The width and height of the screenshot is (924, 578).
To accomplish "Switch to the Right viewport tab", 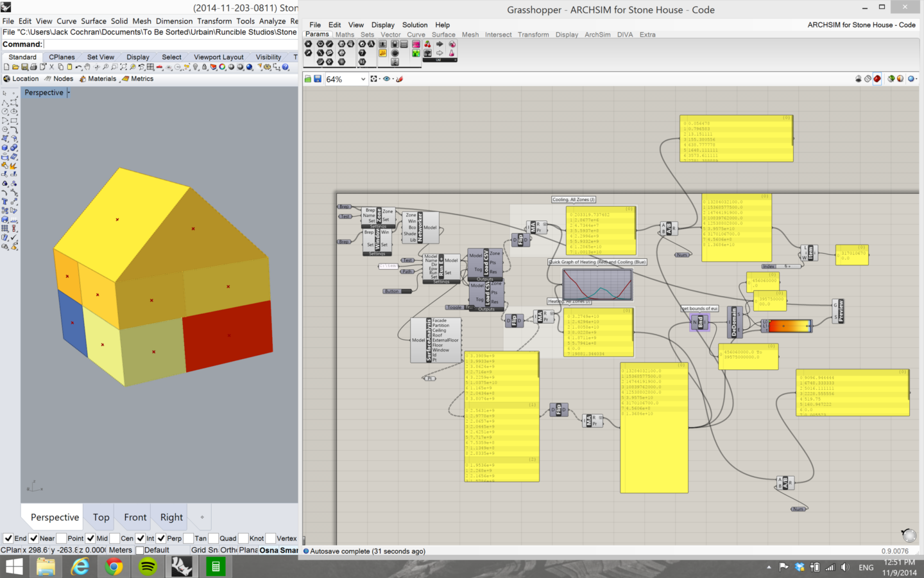I will 171,518.
